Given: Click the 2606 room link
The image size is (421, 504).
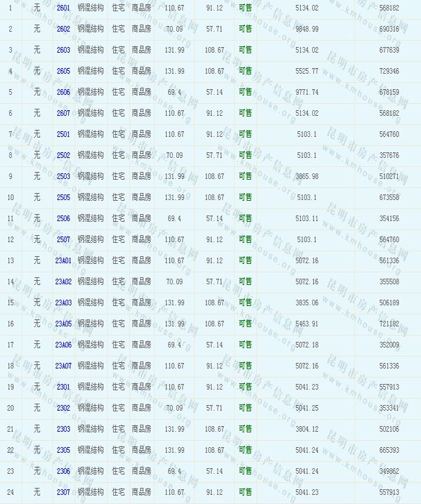Looking at the screenshot, I should point(63,92).
